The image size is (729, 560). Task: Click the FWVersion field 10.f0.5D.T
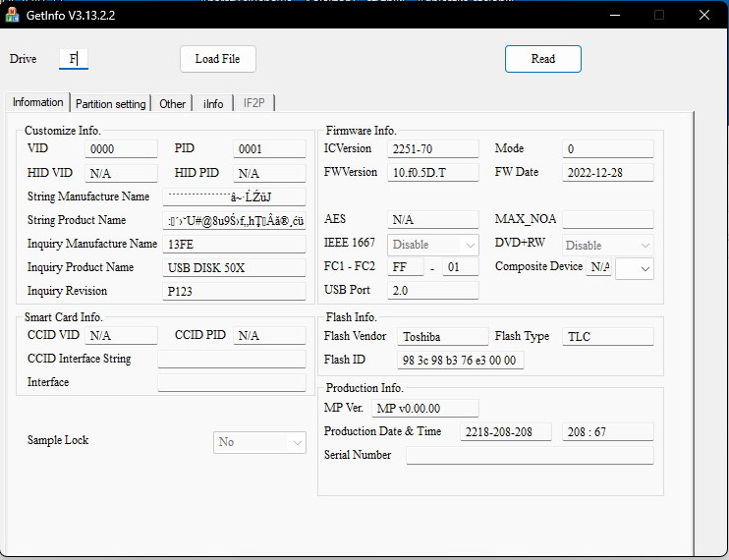tap(433, 173)
